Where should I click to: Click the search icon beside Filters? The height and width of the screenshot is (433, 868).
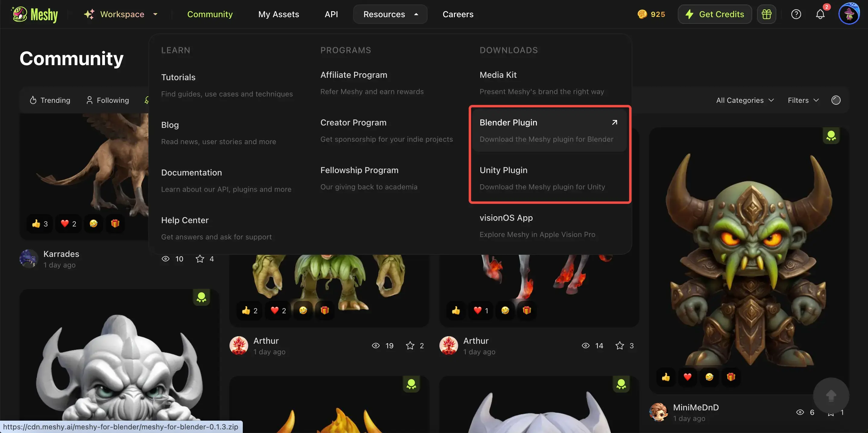click(836, 100)
